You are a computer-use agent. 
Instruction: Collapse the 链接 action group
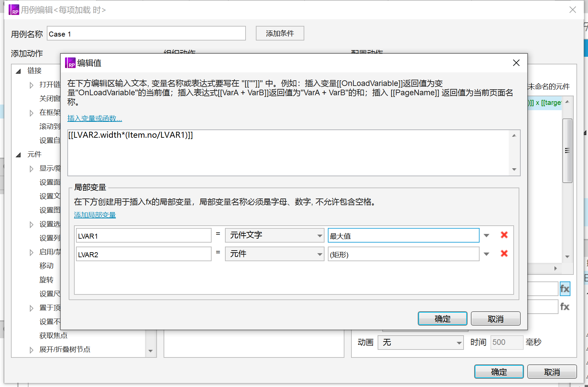coord(19,71)
